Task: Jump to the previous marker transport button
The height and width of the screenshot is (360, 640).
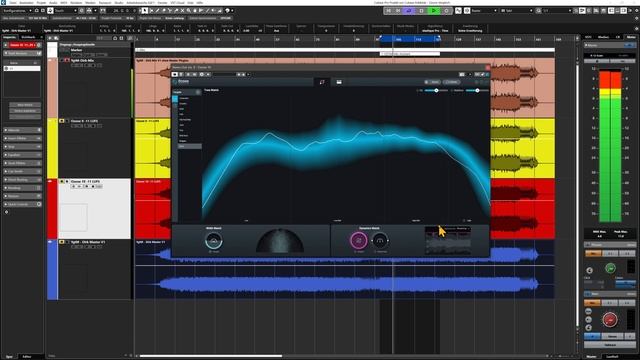Action: pyautogui.click(x=389, y=11)
